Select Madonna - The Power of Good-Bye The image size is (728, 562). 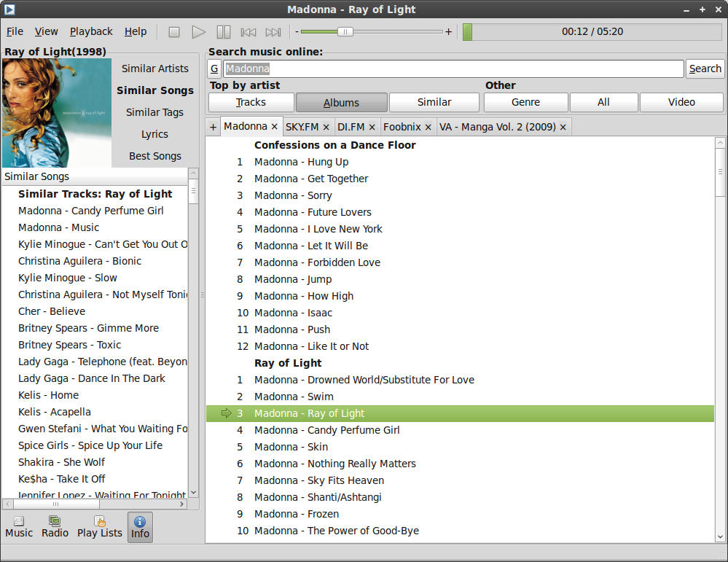pyautogui.click(x=460, y=531)
